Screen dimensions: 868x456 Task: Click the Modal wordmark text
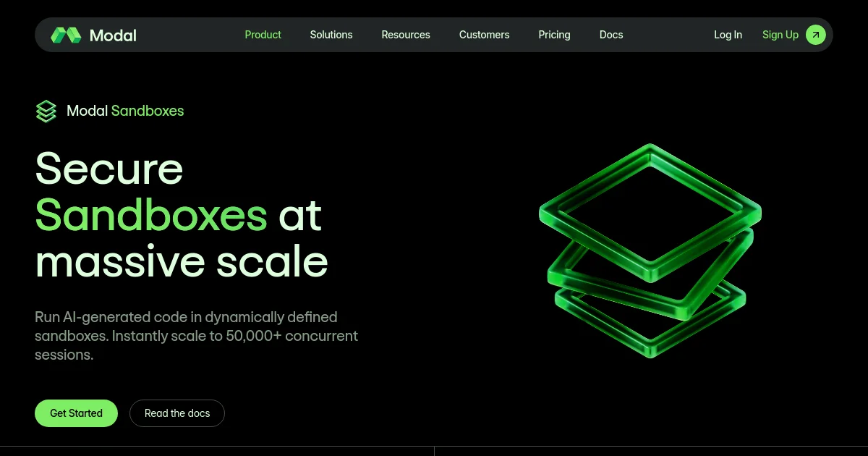point(113,35)
